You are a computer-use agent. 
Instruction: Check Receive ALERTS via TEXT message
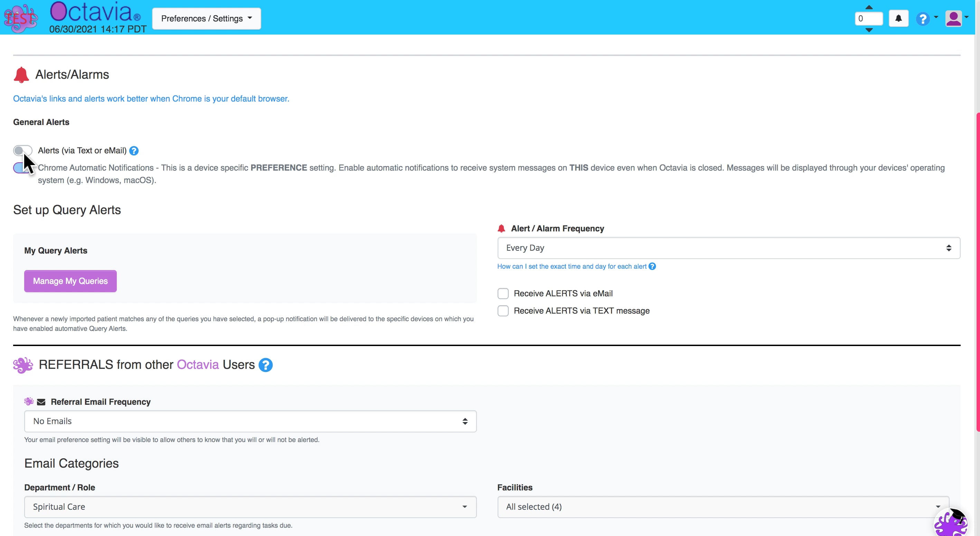[x=503, y=311]
